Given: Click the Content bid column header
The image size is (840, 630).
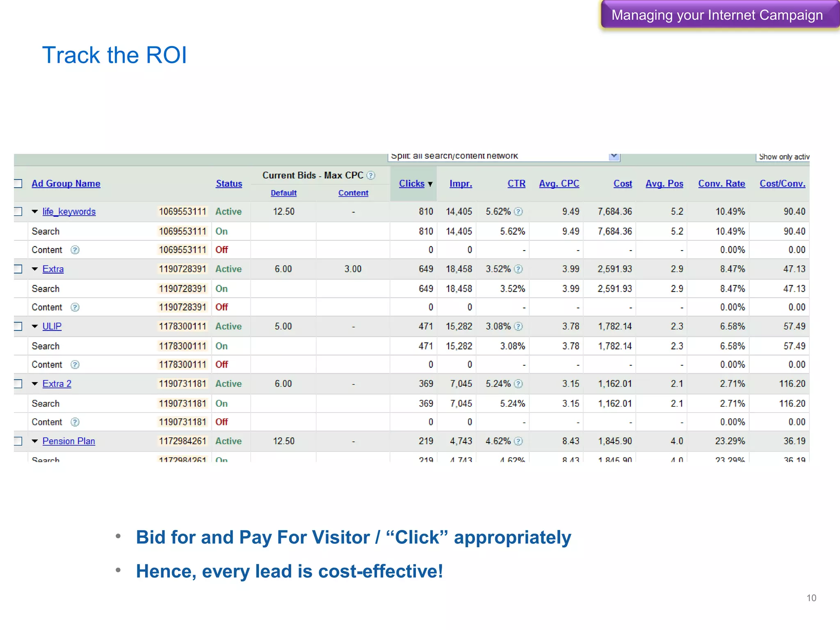Looking at the screenshot, I should click(x=353, y=193).
